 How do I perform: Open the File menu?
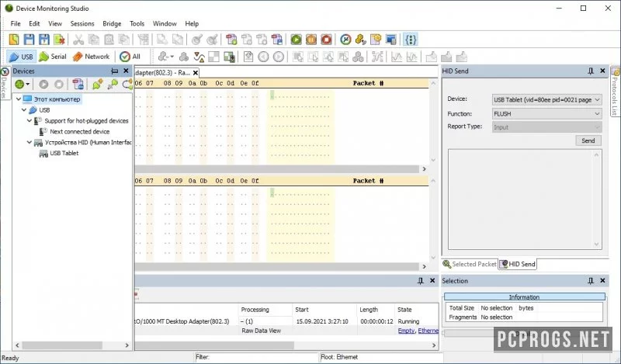(16, 24)
